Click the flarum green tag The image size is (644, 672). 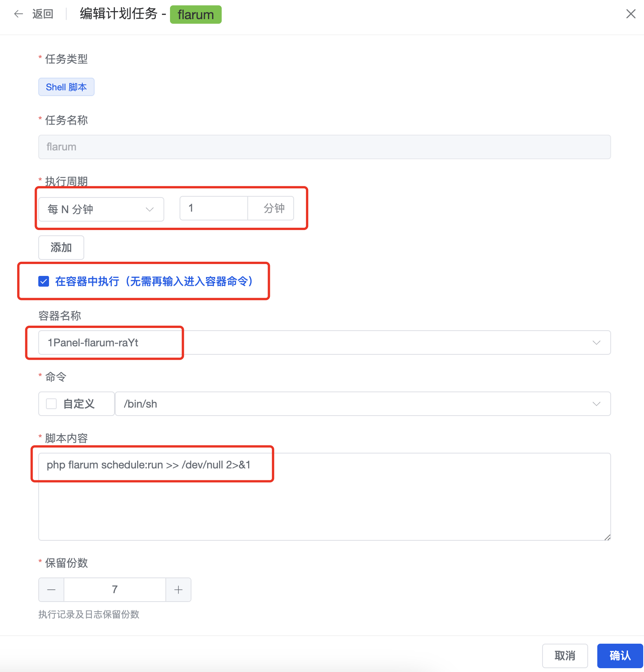click(x=196, y=15)
